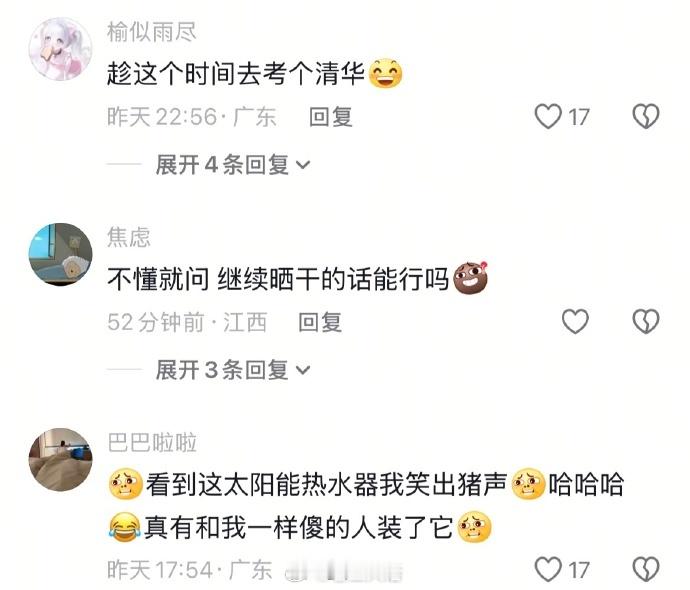Expand 展开 4 条回复 replies
The image size is (690, 590).
(233, 165)
